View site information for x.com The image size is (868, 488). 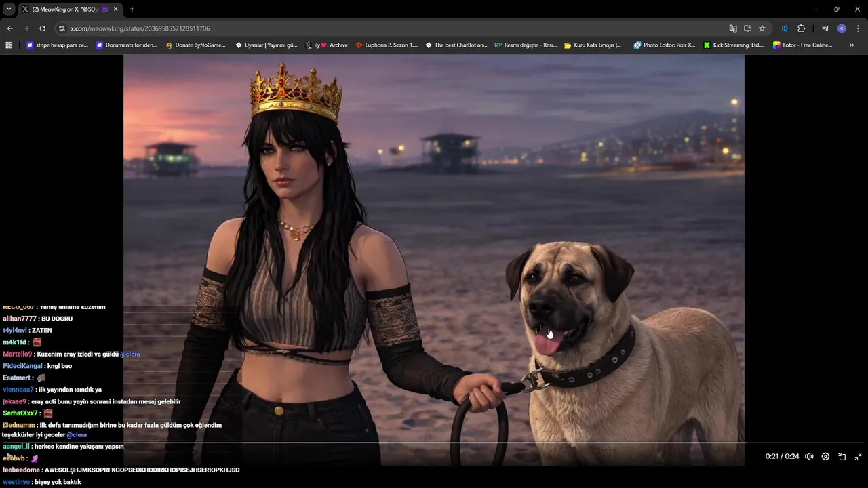click(x=62, y=28)
